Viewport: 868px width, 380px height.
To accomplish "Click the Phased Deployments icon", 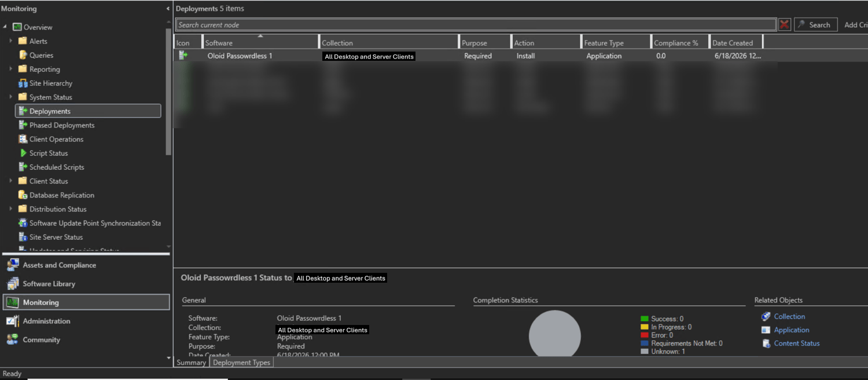I will tap(23, 125).
